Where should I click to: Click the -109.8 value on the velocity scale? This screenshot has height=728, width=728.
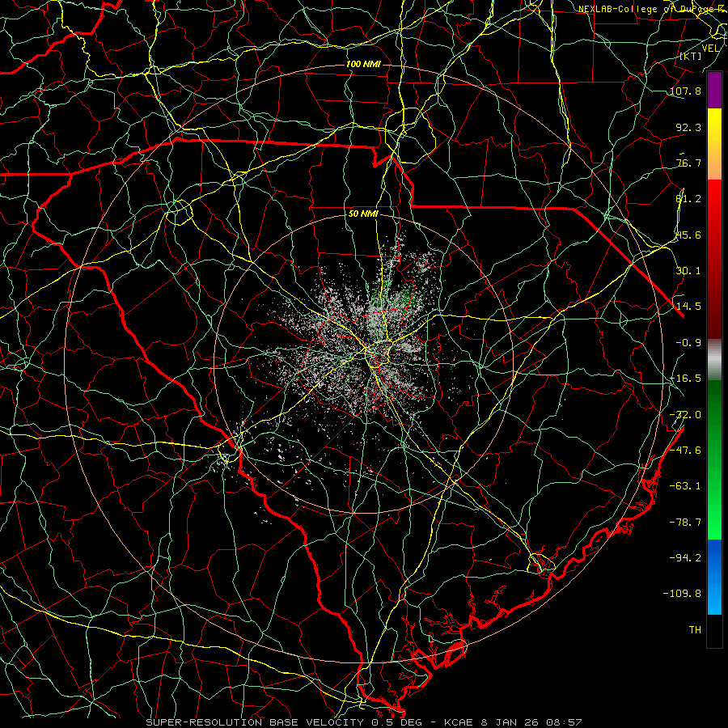pos(682,594)
